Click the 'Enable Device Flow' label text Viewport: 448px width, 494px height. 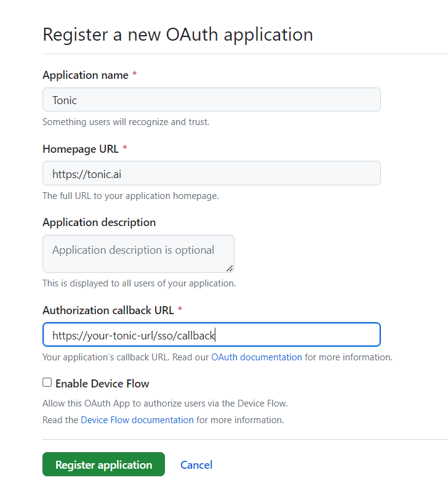[102, 384]
